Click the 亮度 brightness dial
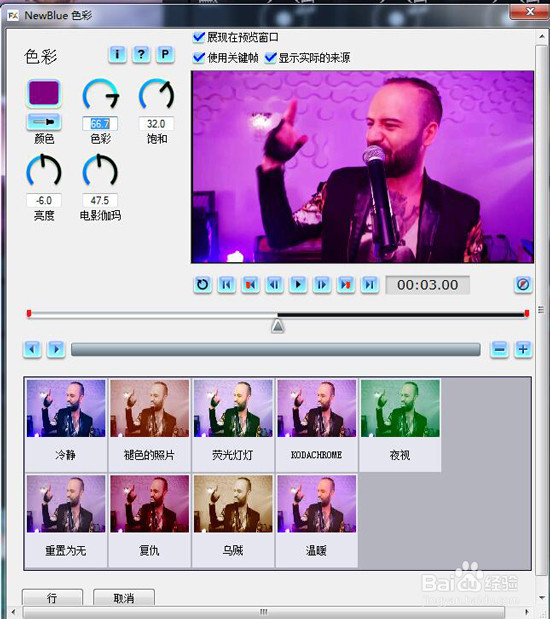Screen dimensions: 550x619 click(44, 171)
